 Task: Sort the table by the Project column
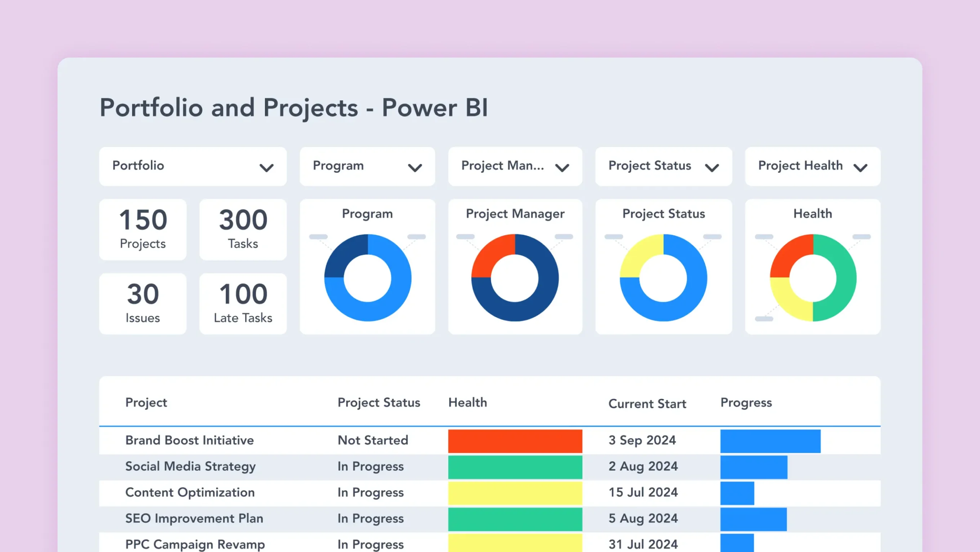[x=146, y=402]
